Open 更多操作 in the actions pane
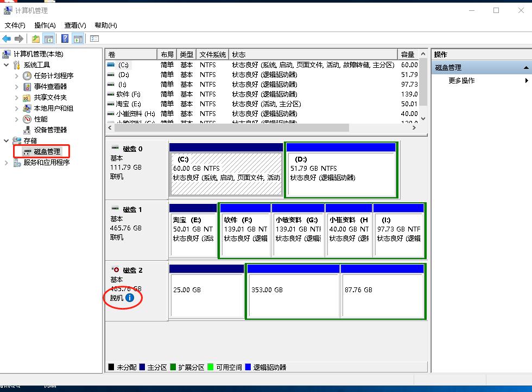Viewport: 532px width, 392px height. point(461,81)
